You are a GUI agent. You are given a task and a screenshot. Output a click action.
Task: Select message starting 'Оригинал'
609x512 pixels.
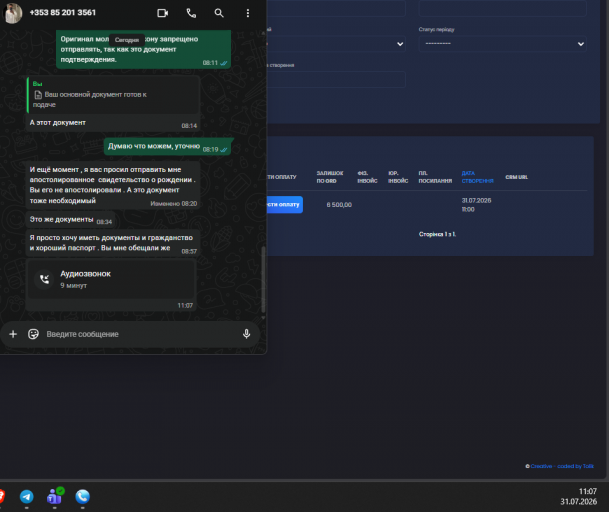point(143,49)
